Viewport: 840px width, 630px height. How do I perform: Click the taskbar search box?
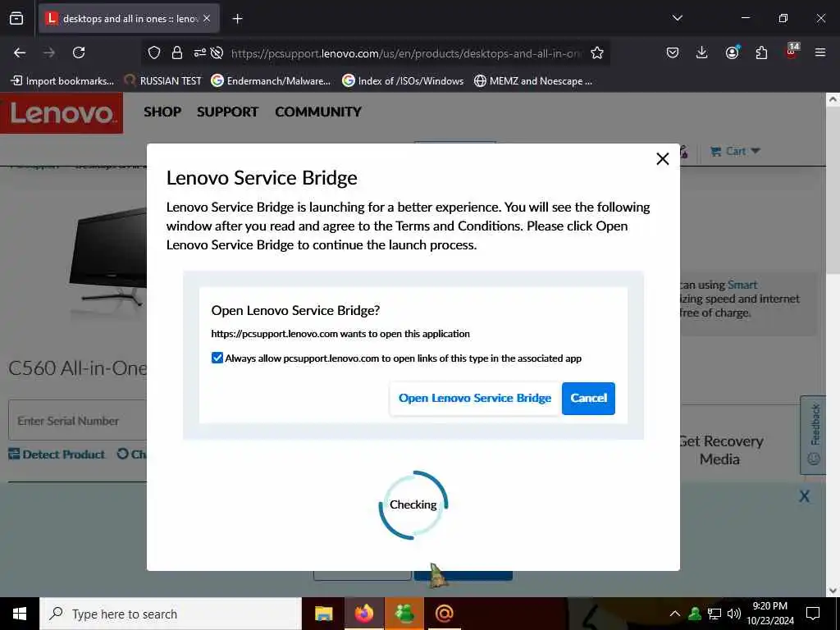point(171,614)
